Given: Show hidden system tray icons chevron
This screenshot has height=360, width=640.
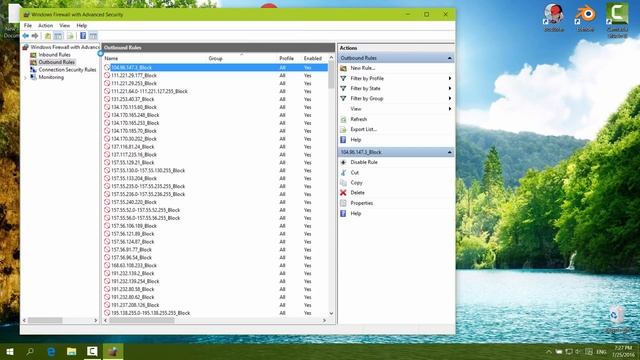Looking at the screenshot, I should [549, 351].
